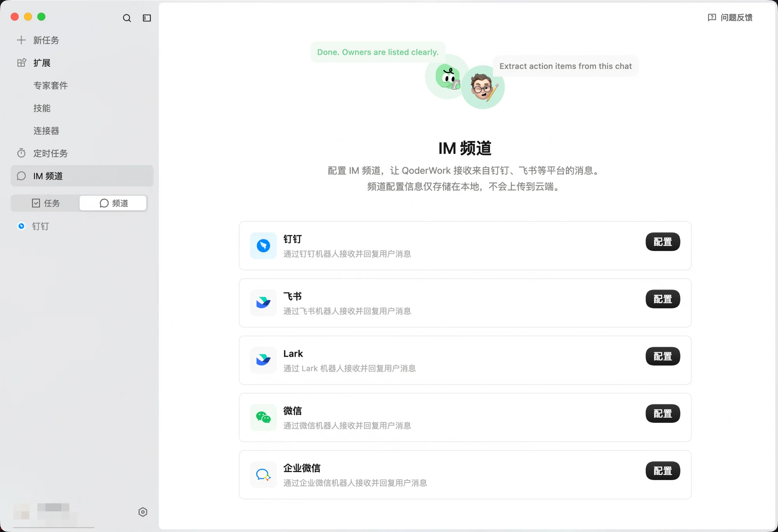
Task: Open 连接器 in the sidebar
Action: 46,131
